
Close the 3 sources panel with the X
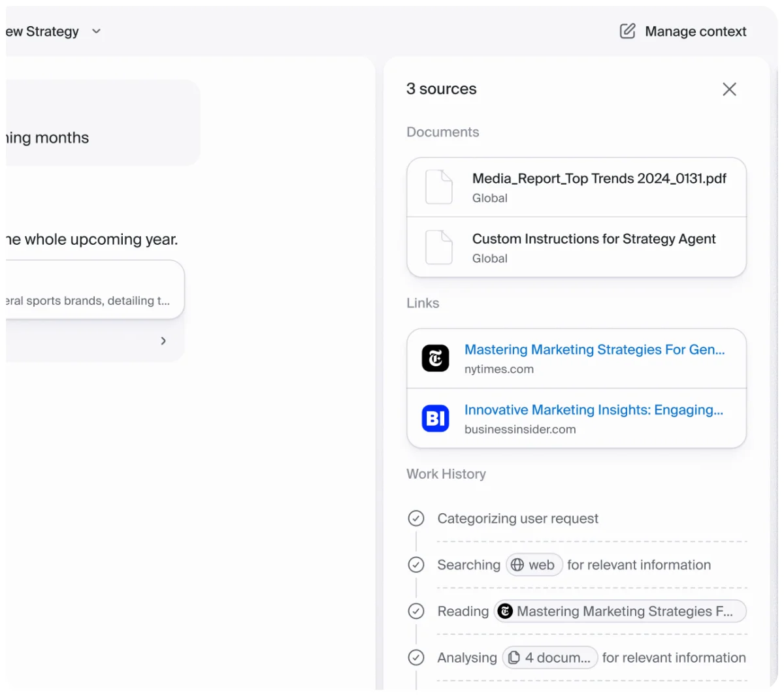(x=729, y=89)
